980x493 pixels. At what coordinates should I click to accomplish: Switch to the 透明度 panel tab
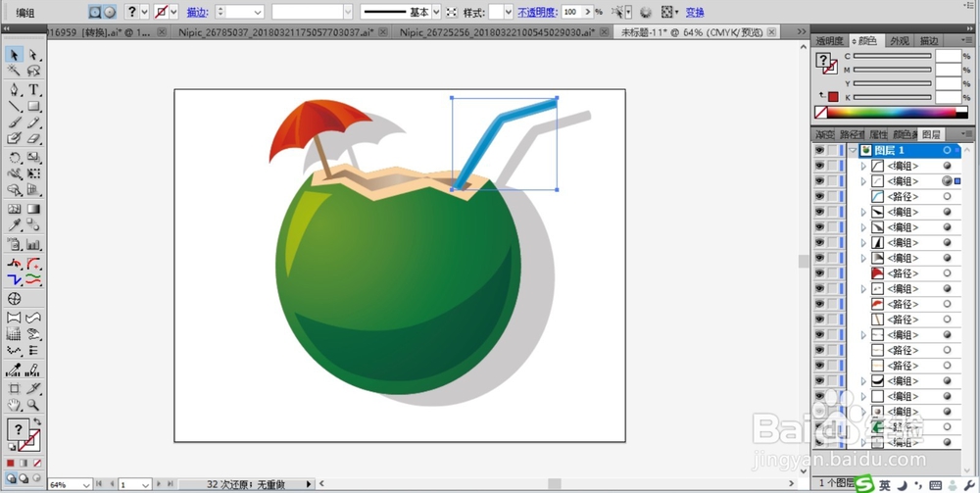pyautogui.click(x=830, y=40)
